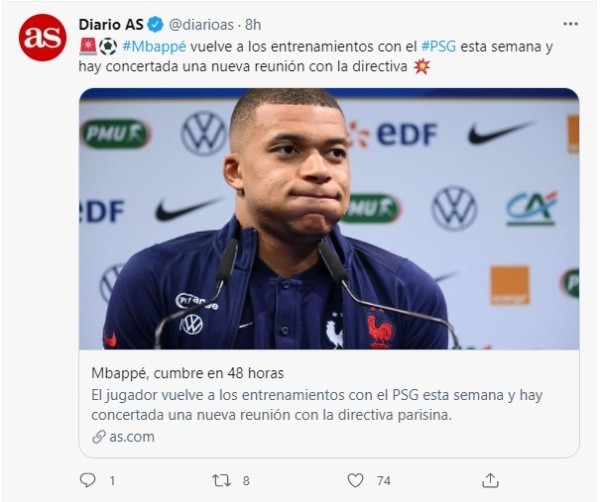Click the Diario AS profile avatar
The height and width of the screenshot is (502, 600).
pos(42,37)
